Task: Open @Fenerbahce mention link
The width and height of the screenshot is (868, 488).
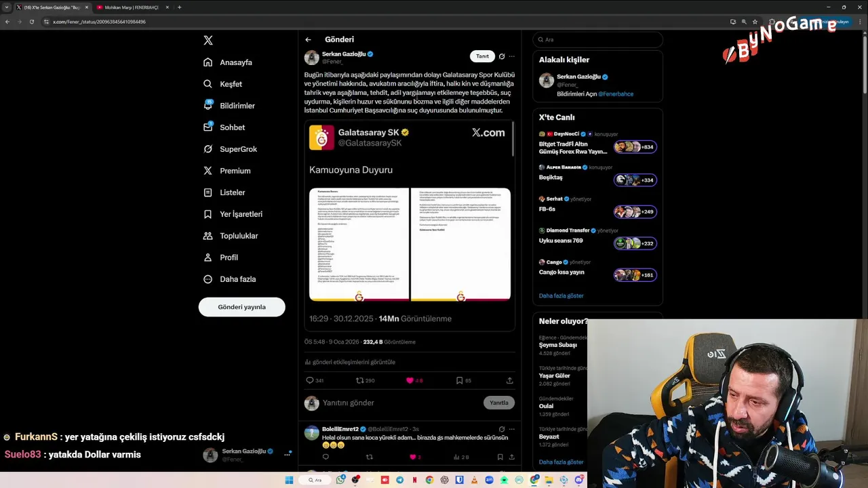Action: pyautogui.click(x=616, y=94)
